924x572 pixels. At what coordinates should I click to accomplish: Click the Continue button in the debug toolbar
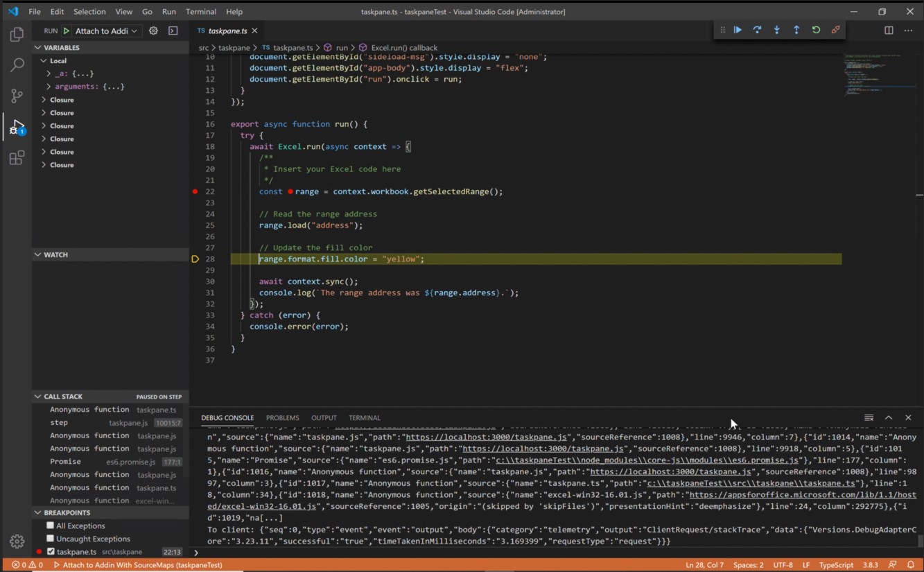[738, 30]
